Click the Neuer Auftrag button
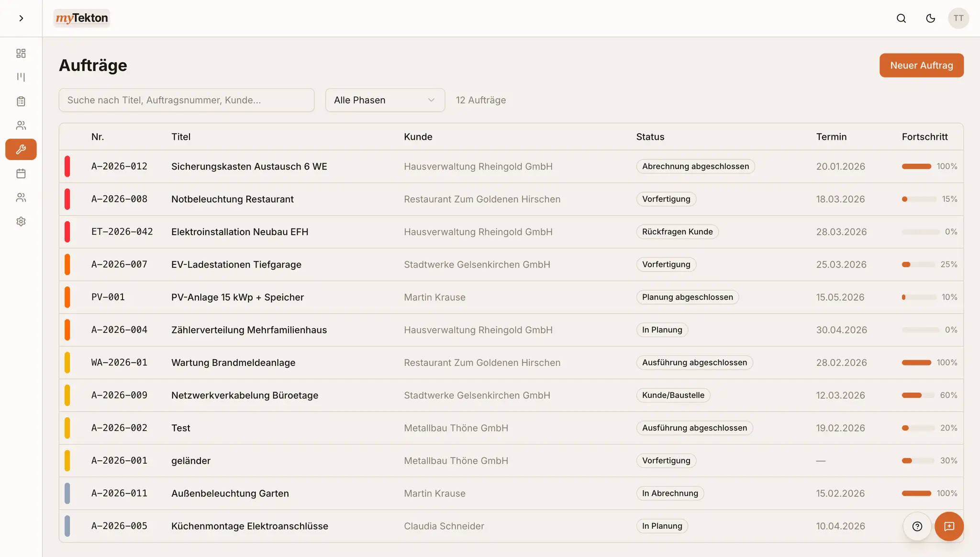The width and height of the screenshot is (980, 557). (x=922, y=65)
